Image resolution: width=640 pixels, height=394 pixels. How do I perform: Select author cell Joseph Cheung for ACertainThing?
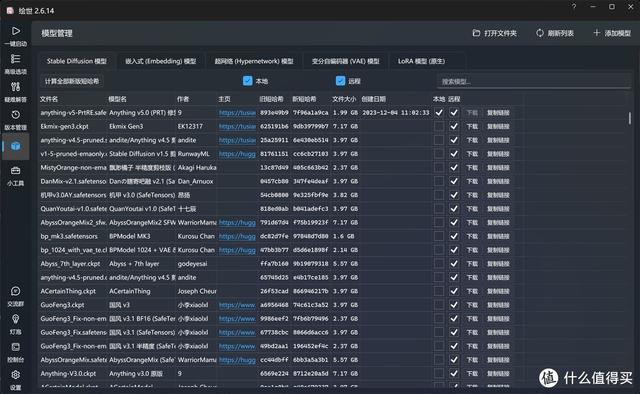click(x=197, y=291)
